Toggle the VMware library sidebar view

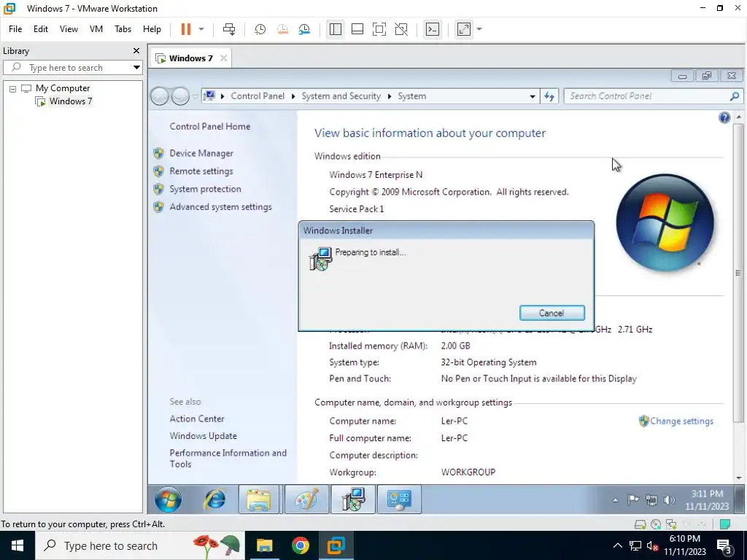336,29
